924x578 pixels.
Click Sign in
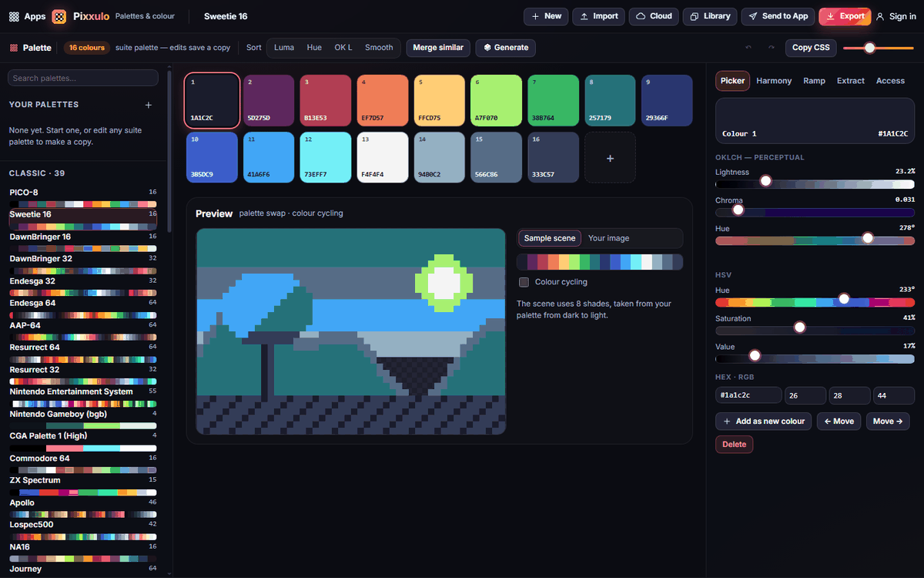[x=896, y=16]
